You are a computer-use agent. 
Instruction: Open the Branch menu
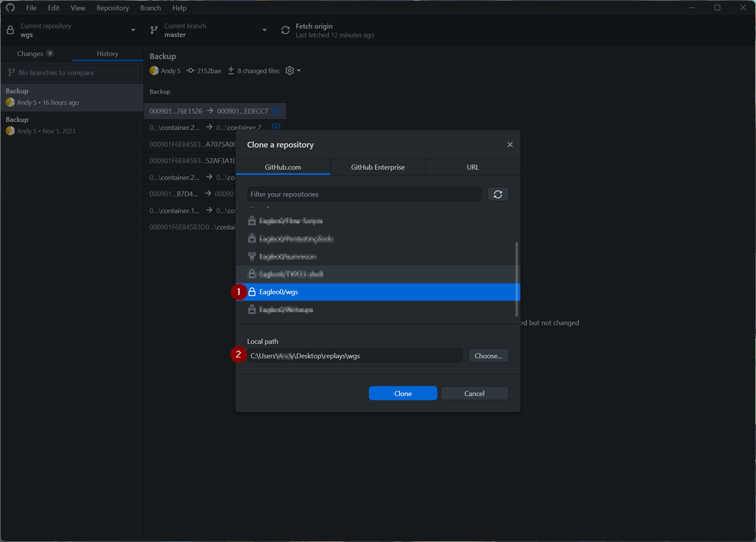point(150,8)
